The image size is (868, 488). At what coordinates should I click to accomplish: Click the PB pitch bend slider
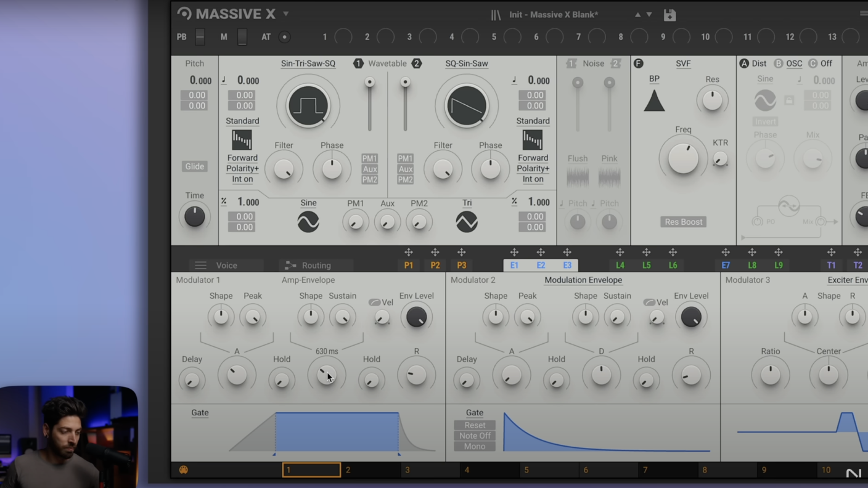tap(200, 37)
